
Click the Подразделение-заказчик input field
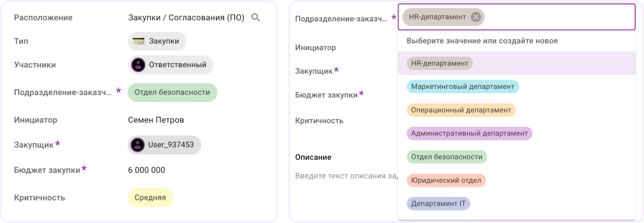coord(559,17)
